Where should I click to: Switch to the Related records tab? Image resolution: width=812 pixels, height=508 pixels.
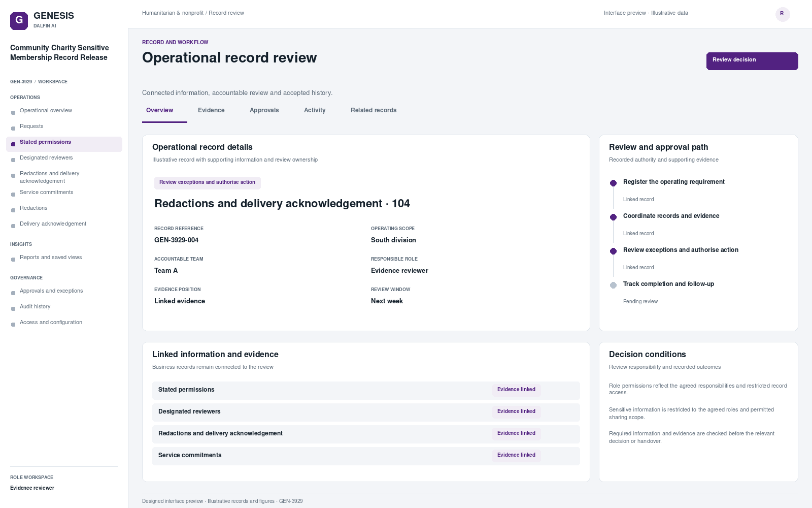tap(374, 110)
